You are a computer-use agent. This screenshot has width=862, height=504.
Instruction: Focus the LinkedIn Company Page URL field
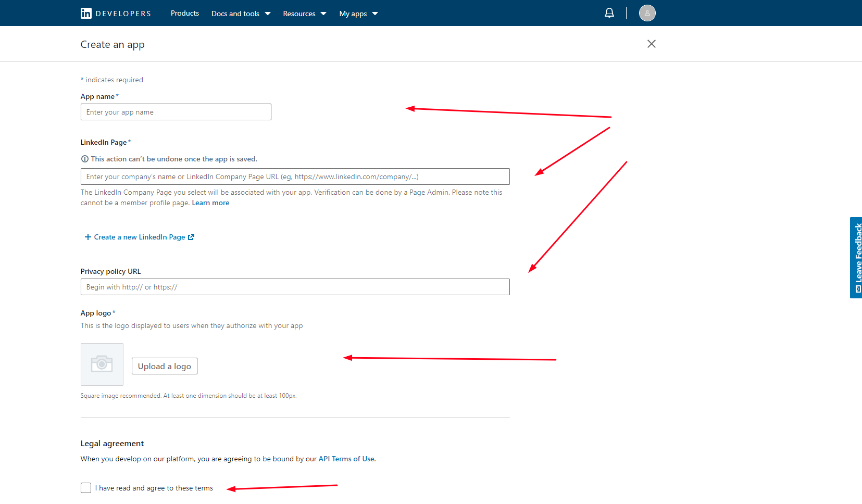point(295,177)
